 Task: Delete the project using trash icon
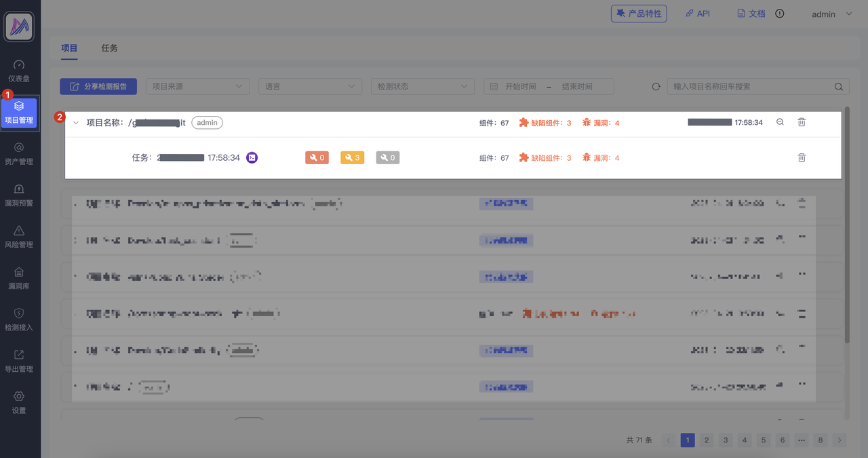point(802,122)
